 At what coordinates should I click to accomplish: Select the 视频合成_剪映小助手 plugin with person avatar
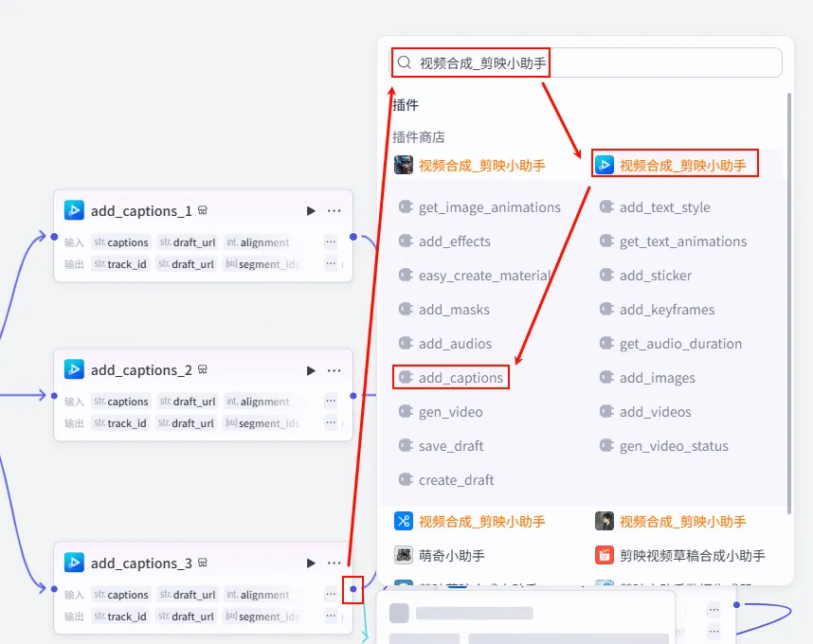tap(671, 521)
